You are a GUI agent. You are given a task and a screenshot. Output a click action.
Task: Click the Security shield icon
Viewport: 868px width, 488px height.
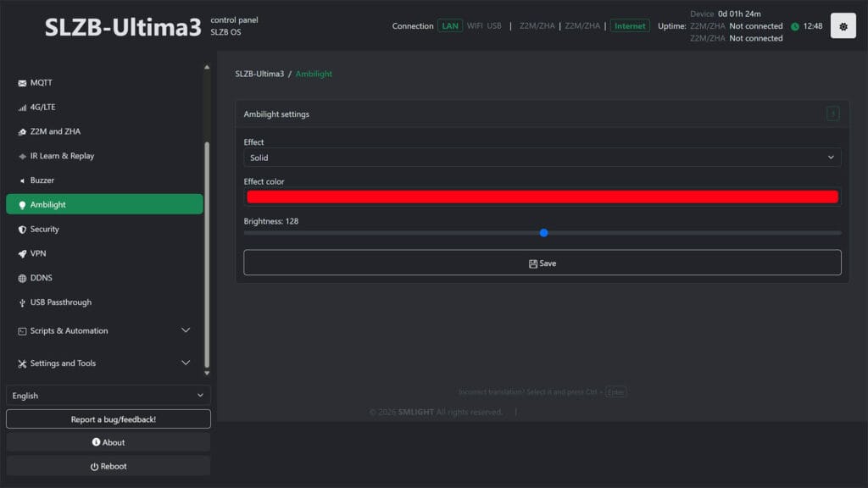point(22,230)
